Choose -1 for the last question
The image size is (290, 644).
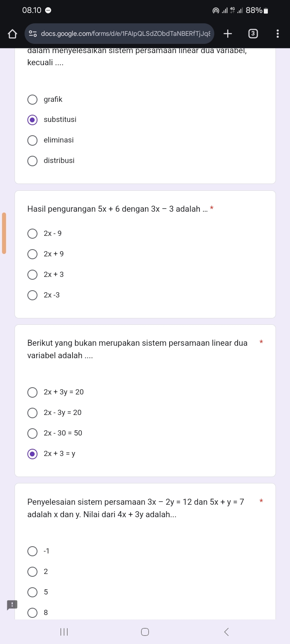pyautogui.click(x=32, y=551)
